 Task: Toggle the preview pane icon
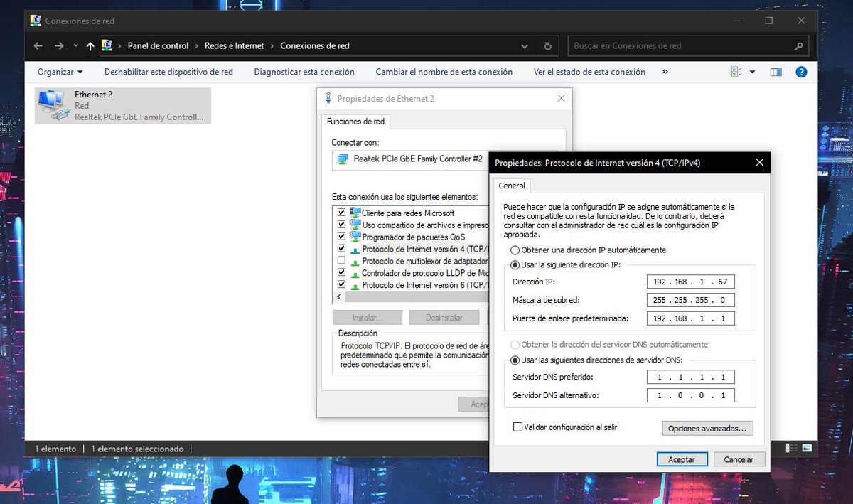pyautogui.click(x=776, y=72)
